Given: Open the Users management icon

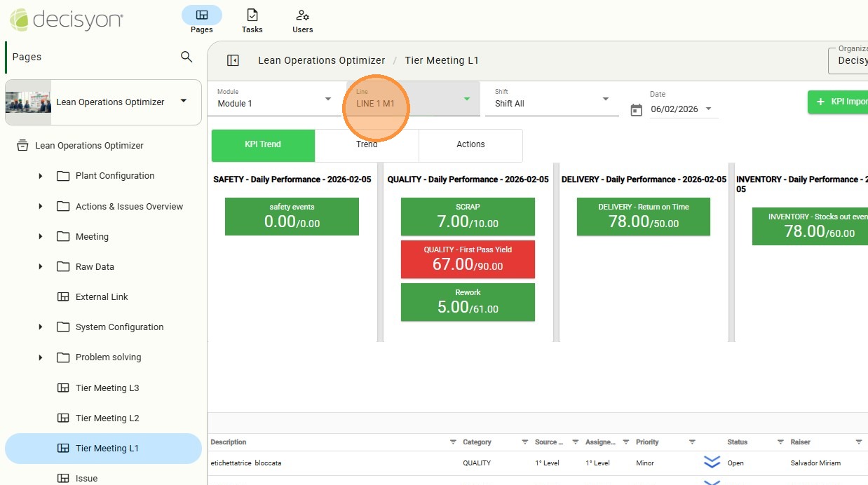Looking at the screenshot, I should click(302, 19).
